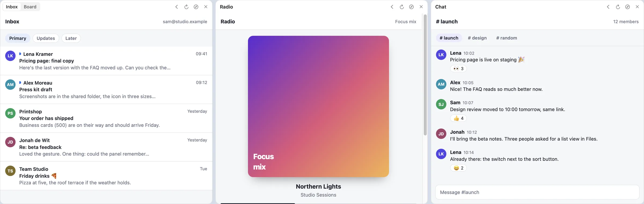Click Alex Moreau's AM avatar in the Inbox
This screenshot has height=204, width=644.
[10, 85]
